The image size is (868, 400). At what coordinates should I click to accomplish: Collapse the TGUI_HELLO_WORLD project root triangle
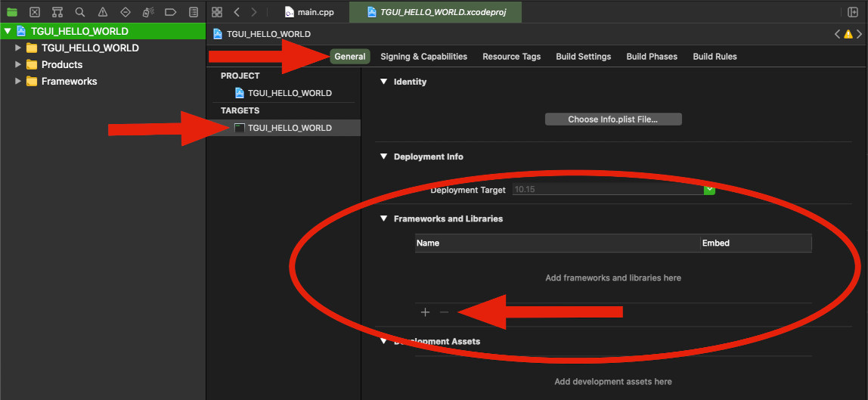click(8, 31)
